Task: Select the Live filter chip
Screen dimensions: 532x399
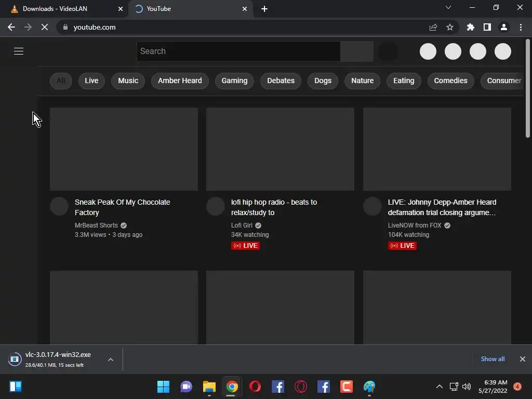Action: (x=91, y=81)
